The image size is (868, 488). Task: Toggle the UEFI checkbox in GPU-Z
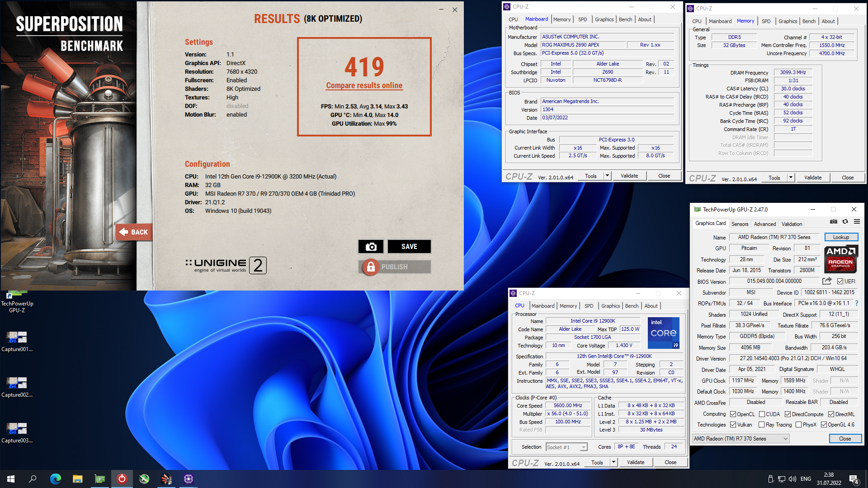pos(840,281)
